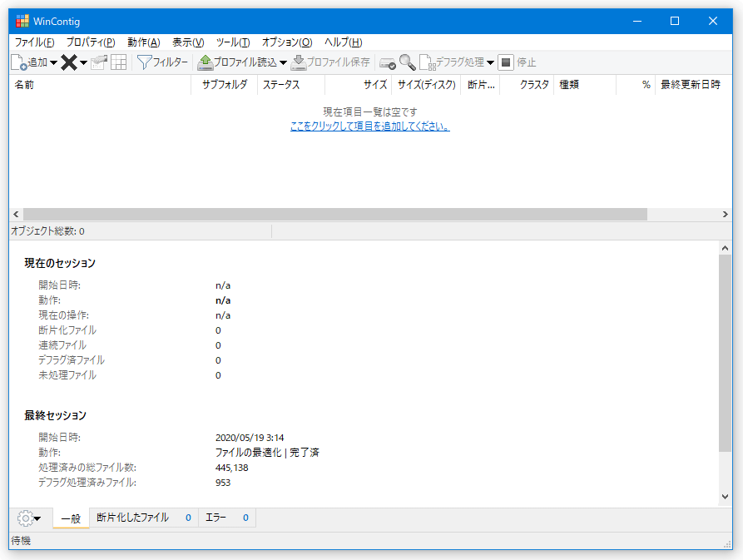The image size is (743, 560).
Task: Open the gear settings dropdown at bottom
Action: [x=29, y=518]
